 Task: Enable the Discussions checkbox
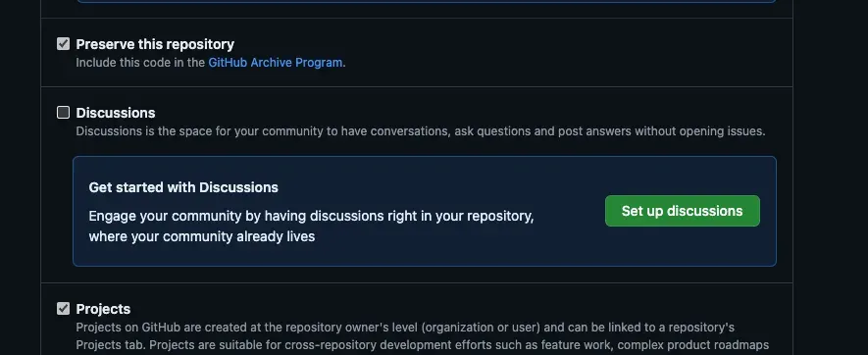click(x=63, y=113)
